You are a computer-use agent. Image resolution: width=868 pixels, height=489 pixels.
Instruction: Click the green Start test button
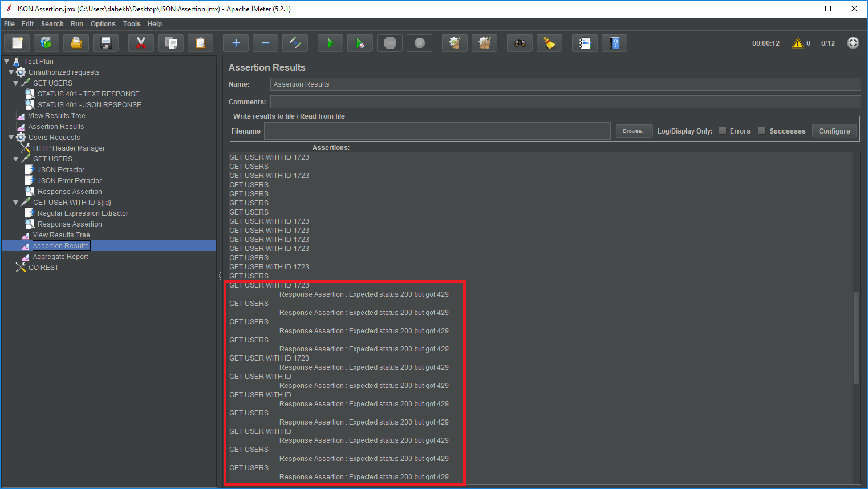330,43
